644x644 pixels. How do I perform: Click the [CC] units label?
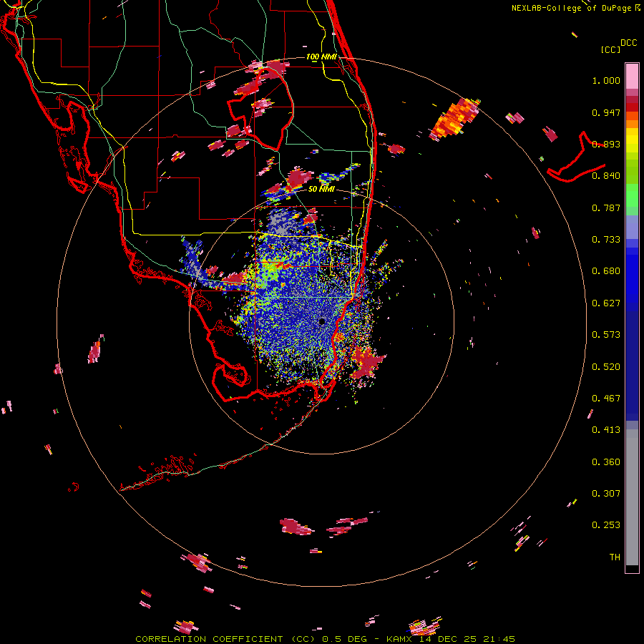pyautogui.click(x=610, y=49)
